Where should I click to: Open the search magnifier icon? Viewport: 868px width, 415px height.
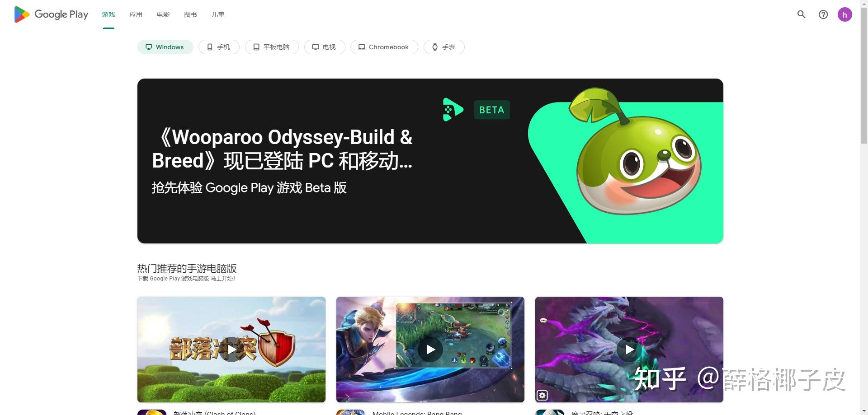click(801, 14)
